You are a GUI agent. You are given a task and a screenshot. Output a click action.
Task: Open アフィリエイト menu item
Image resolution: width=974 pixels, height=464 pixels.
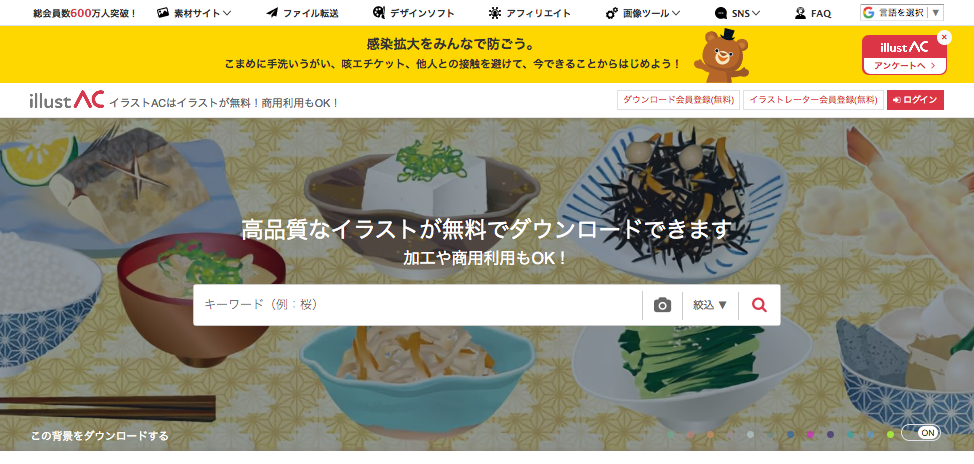click(x=529, y=13)
